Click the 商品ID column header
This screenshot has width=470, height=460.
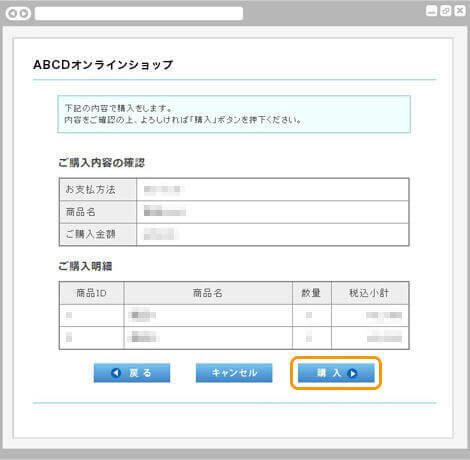91,293
